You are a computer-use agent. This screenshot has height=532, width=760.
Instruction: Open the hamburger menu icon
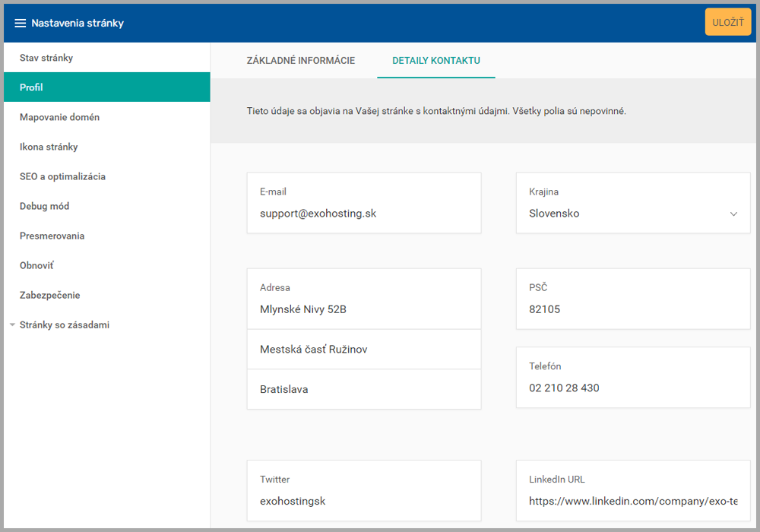pyautogui.click(x=21, y=23)
